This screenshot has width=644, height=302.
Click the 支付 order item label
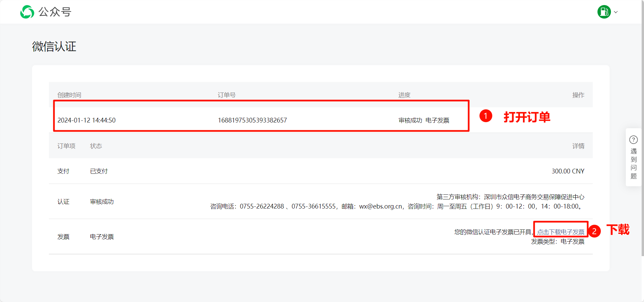click(x=63, y=171)
